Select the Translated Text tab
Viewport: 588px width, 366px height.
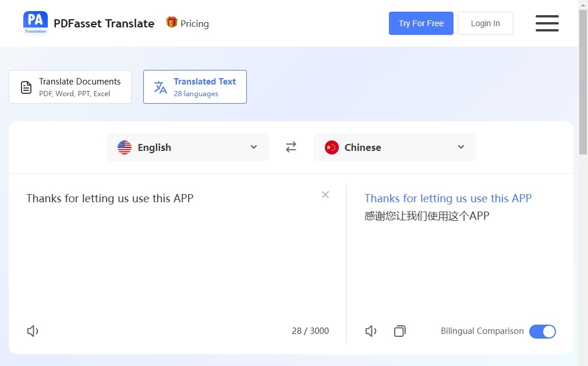pos(195,87)
